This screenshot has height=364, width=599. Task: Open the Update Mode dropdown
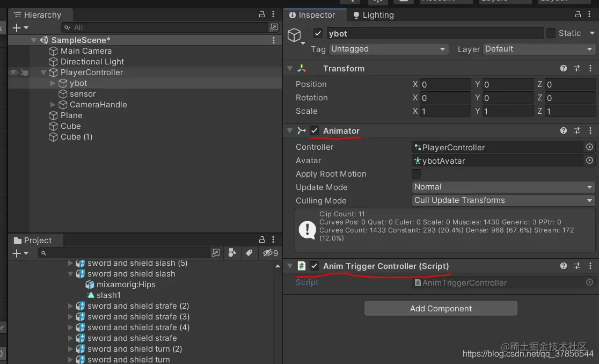click(503, 187)
